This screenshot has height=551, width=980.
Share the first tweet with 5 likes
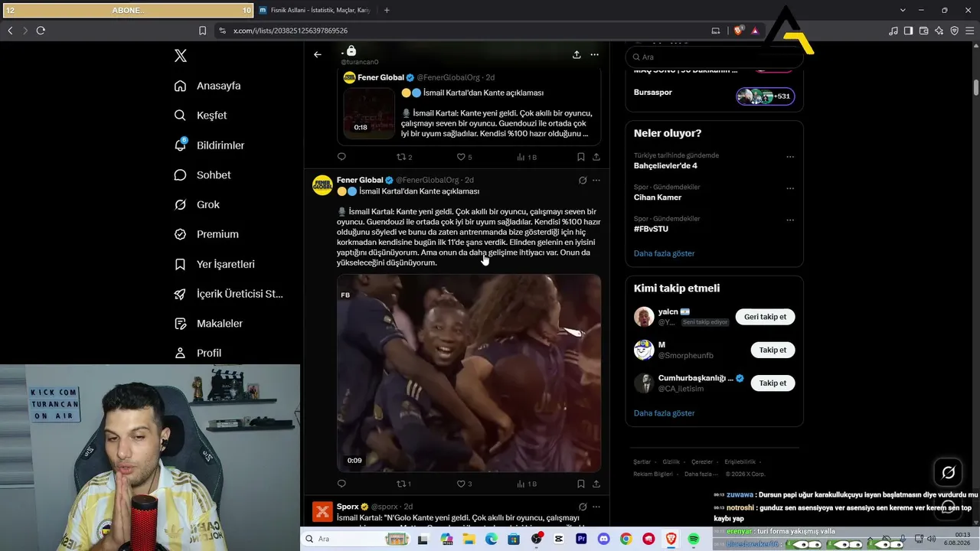click(596, 157)
